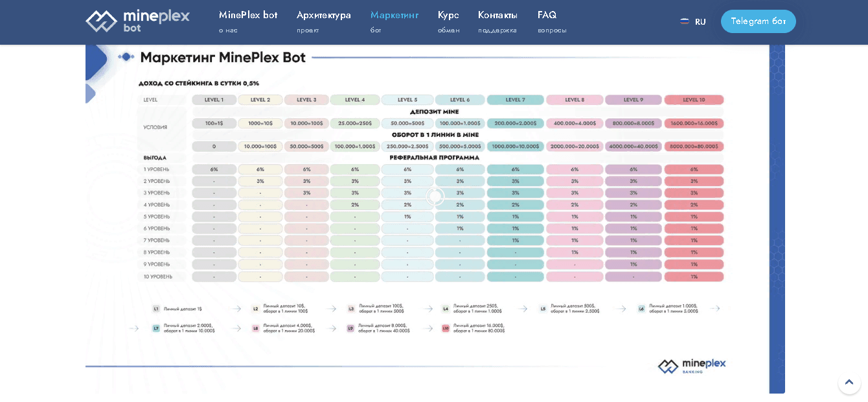Click the L7 badge in the legend
This screenshot has height=402, width=868.
coord(155,329)
